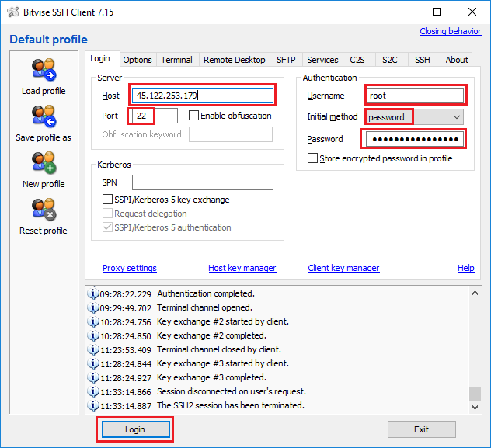Click the Save profile as icon
491x448 pixels.
tap(44, 116)
